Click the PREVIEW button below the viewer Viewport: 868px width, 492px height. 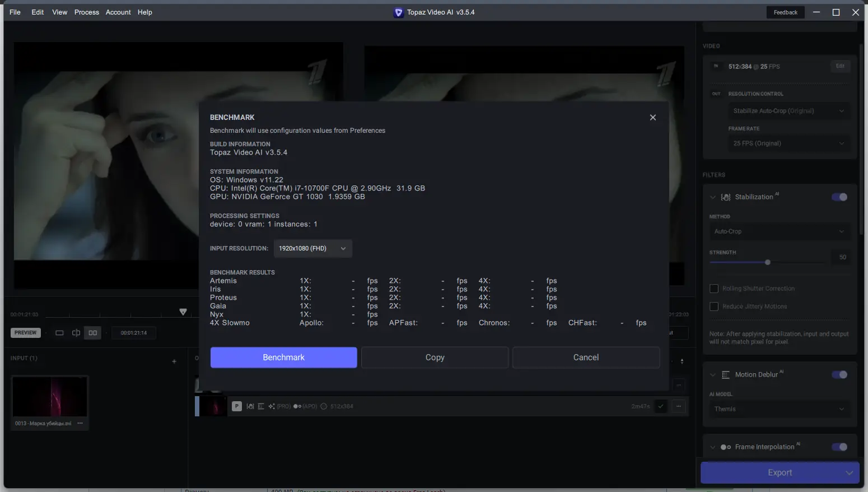[x=25, y=333]
